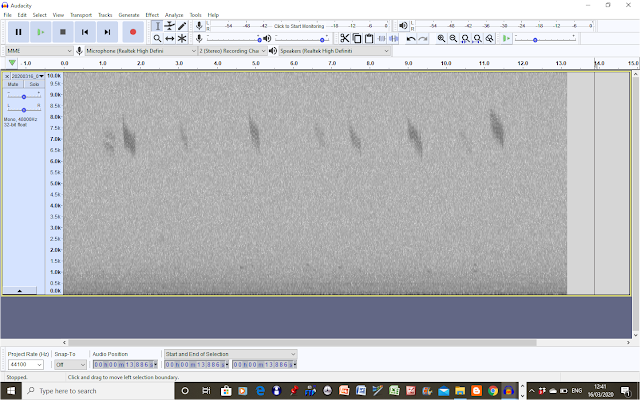
Task: Click the Zoom In magnifier icon
Action: coord(441,38)
